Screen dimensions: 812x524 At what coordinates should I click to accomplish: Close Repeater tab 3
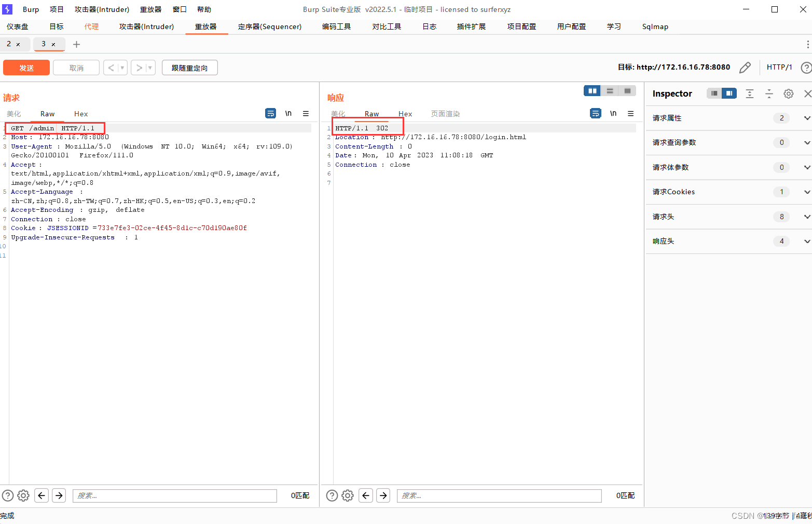click(53, 45)
